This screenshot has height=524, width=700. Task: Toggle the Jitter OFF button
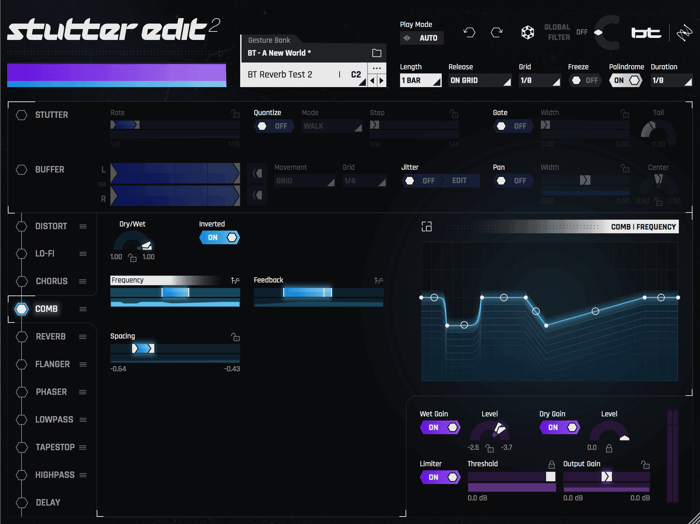(x=421, y=181)
